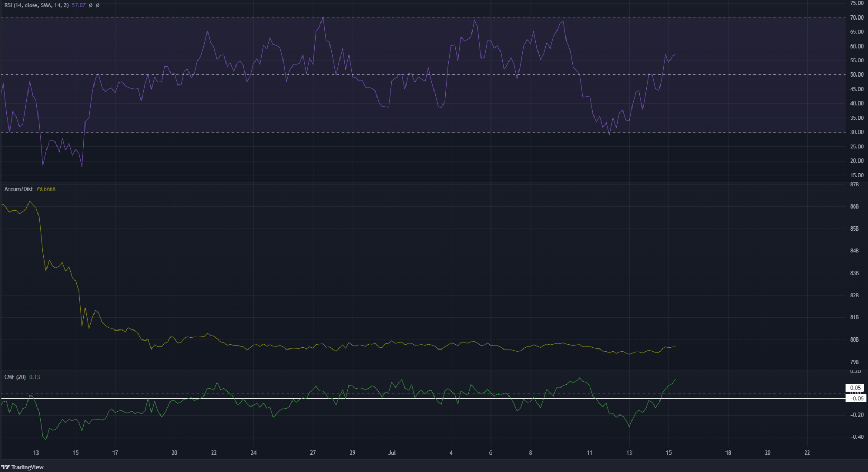Click the 35.00 level on RSI scale

pos(856,118)
